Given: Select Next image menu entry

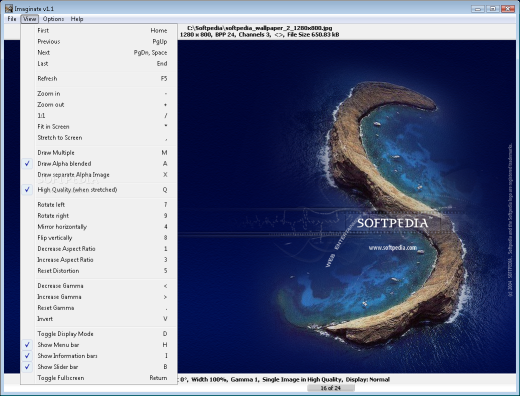Looking at the screenshot, I should [99, 52].
